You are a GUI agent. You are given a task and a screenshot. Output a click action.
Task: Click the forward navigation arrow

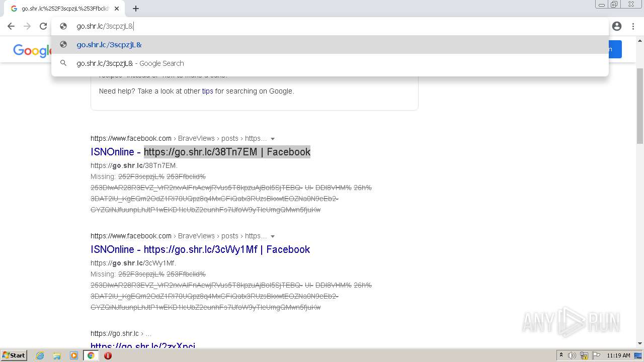point(27,26)
